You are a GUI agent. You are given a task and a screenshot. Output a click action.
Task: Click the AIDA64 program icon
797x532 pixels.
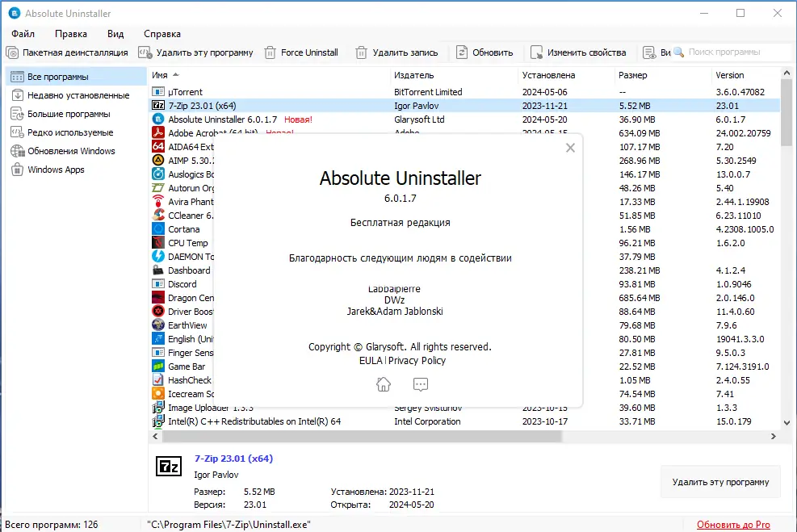tap(158, 147)
